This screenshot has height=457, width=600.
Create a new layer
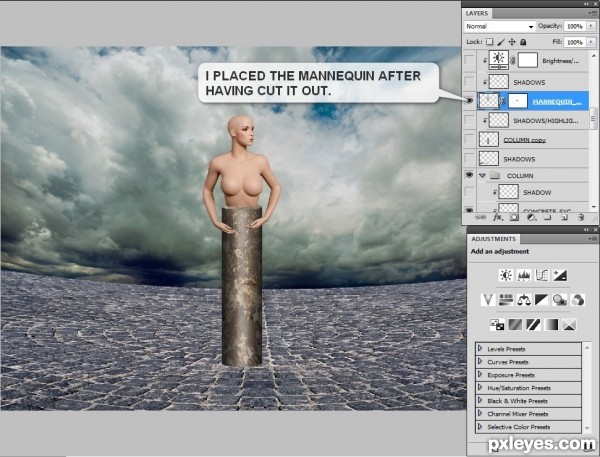pyautogui.click(x=564, y=217)
